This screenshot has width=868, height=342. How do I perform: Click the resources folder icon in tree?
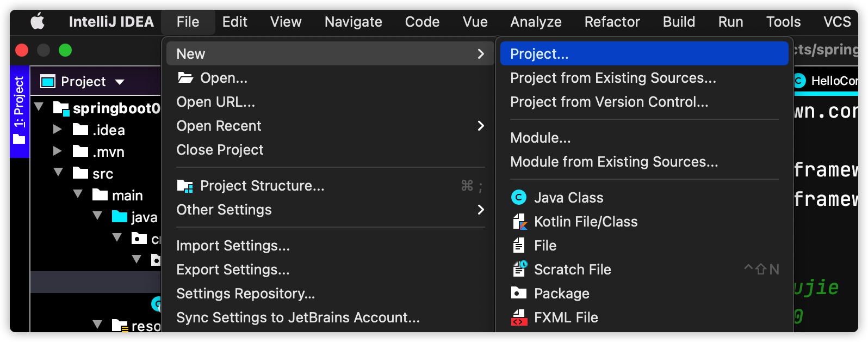click(120, 326)
